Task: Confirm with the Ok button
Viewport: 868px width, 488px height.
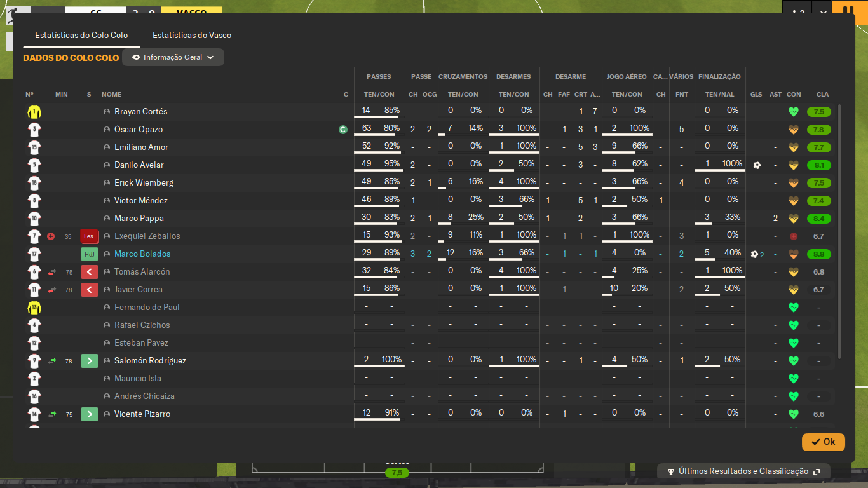Action: click(x=824, y=442)
